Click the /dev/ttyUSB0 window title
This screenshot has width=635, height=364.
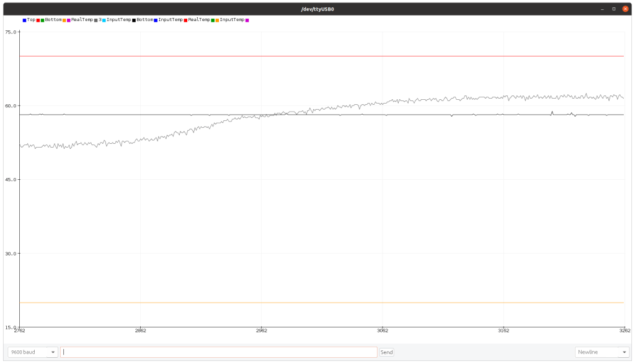[x=317, y=9]
